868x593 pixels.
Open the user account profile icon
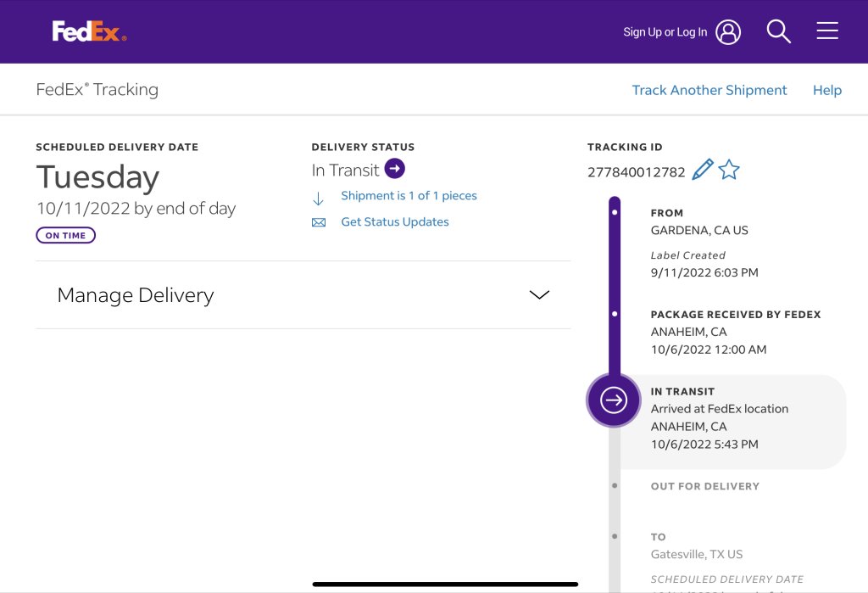[728, 32]
